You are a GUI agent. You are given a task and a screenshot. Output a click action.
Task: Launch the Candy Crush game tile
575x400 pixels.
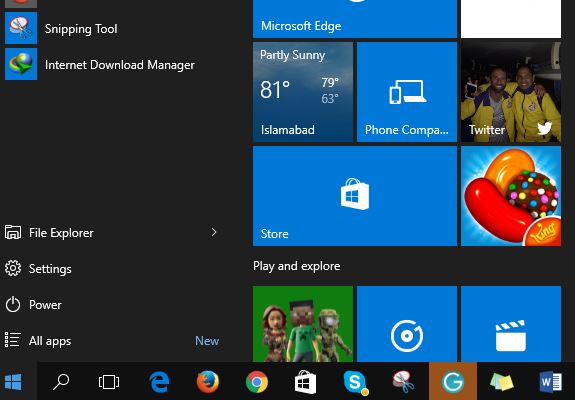(511, 196)
